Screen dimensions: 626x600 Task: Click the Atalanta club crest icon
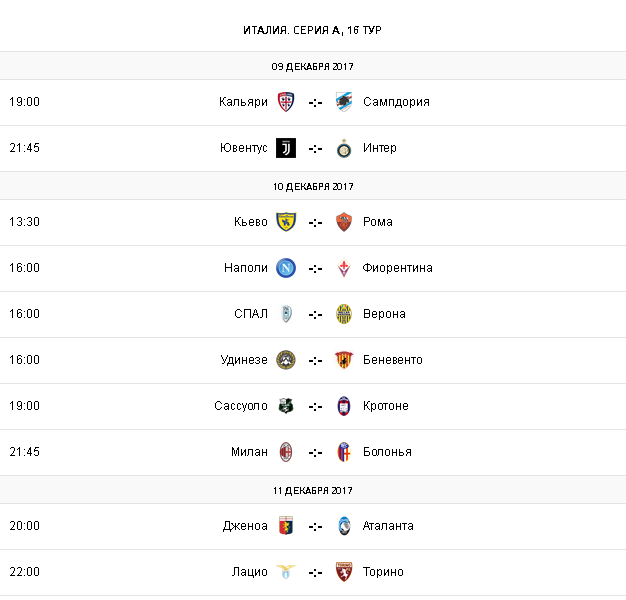tap(344, 526)
